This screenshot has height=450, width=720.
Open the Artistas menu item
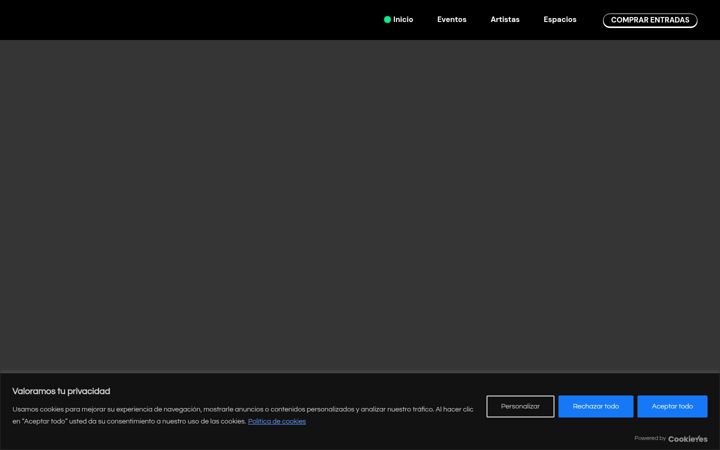coord(505,20)
